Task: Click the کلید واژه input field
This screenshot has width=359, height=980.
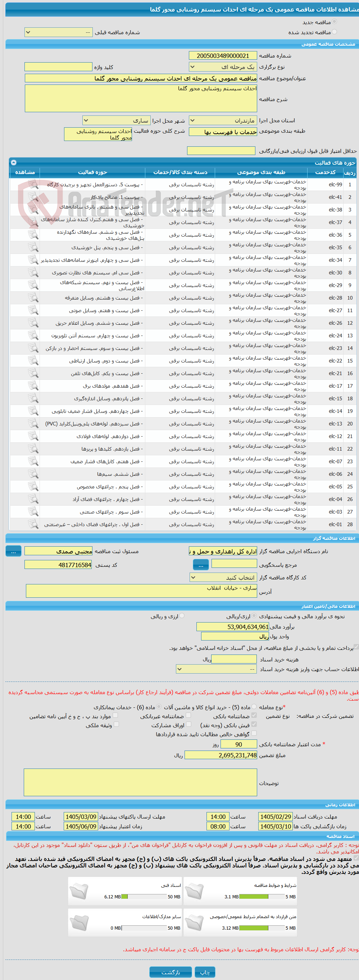Action: click(x=58, y=67)
